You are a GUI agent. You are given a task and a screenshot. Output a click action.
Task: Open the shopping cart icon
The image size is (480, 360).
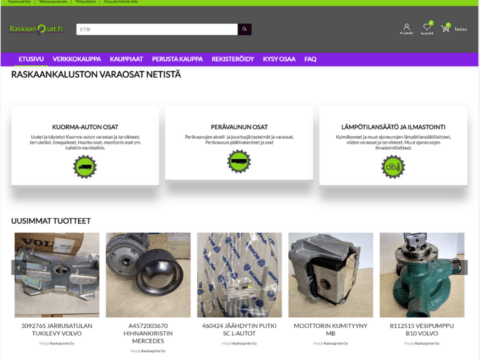[446, 28]
